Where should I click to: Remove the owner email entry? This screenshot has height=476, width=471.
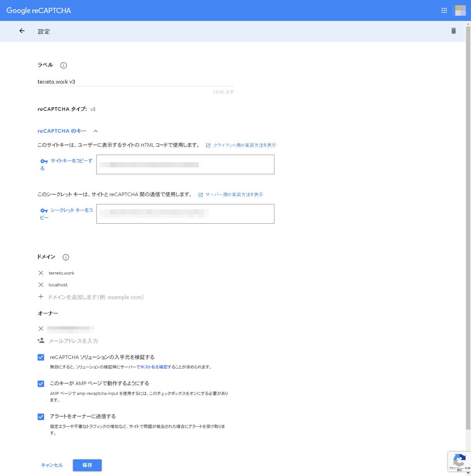click(41, 329)
